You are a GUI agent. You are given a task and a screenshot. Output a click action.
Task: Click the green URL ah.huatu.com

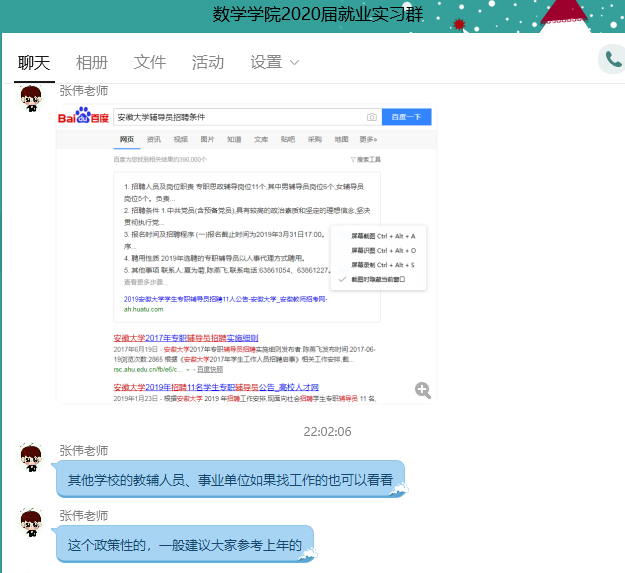pos(143,310)
